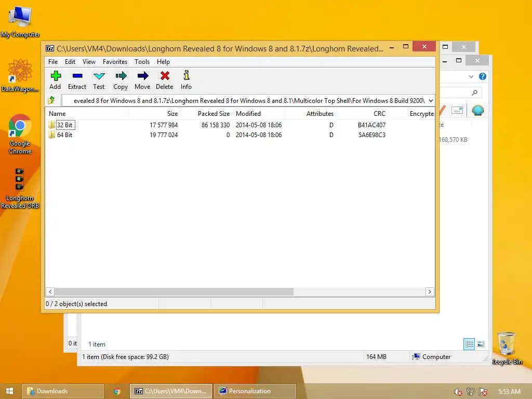Switch to Downloads taskbar window
Screen dimensions: 532x399
[x=63, y=391]
